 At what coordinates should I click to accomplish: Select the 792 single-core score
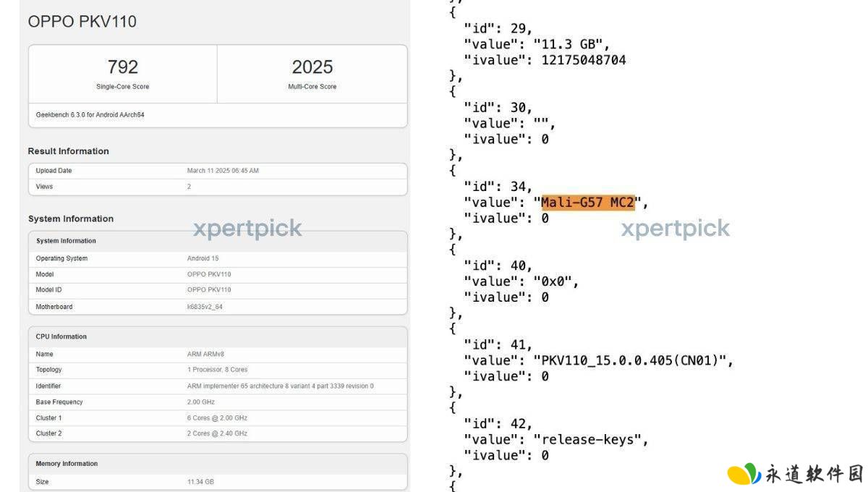[123, 67]
